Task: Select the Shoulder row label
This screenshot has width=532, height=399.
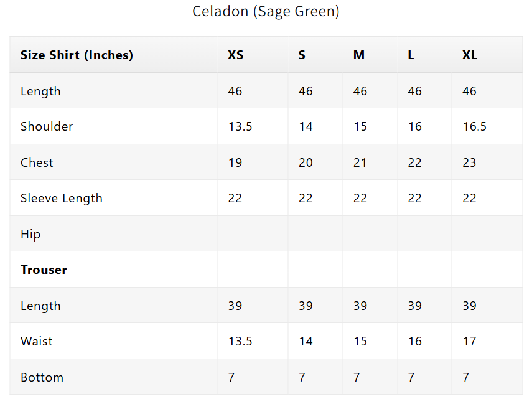Action: (47, 126)
